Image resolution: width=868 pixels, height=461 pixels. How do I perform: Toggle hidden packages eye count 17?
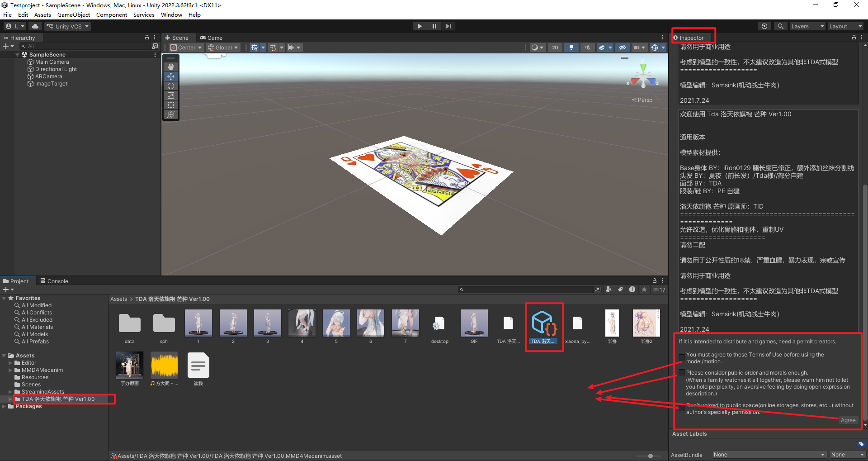[659, 290]
